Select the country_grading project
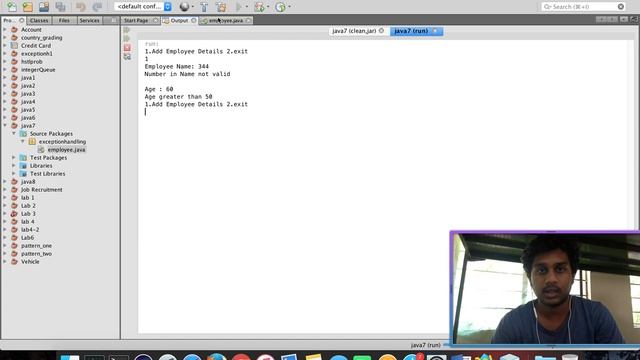 [42, 38]
